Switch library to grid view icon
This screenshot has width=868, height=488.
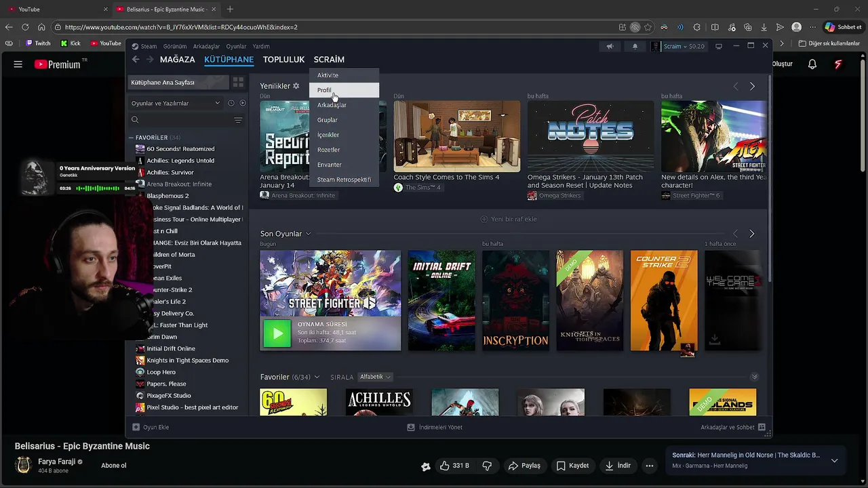pyautogui.click(x=238, y=82)
